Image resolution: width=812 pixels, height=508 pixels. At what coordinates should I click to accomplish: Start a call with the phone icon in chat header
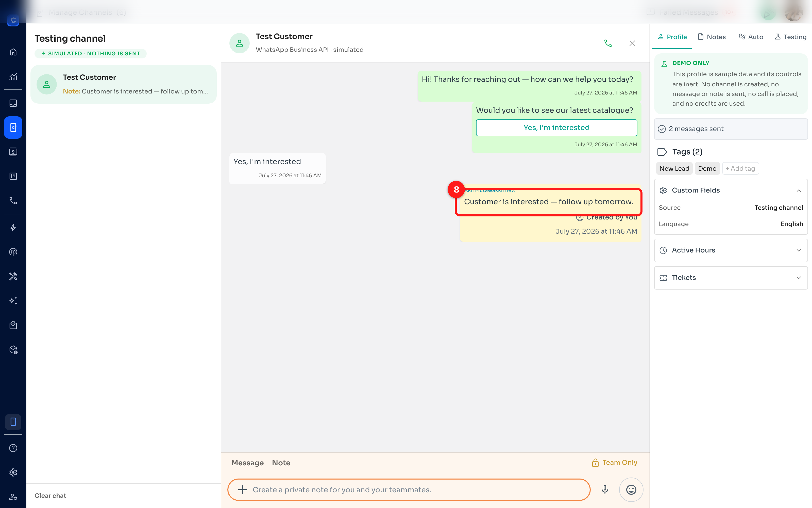pos(608,43)
